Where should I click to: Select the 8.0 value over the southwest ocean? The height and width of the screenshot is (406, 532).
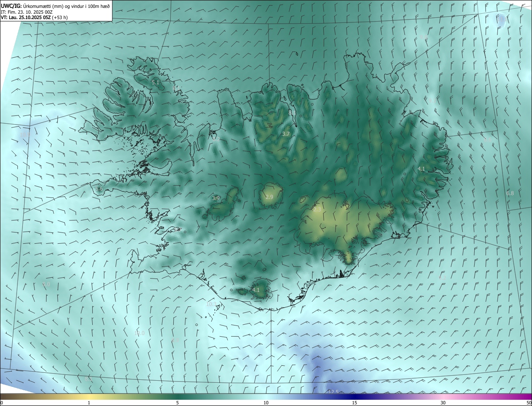click(46, 284)
